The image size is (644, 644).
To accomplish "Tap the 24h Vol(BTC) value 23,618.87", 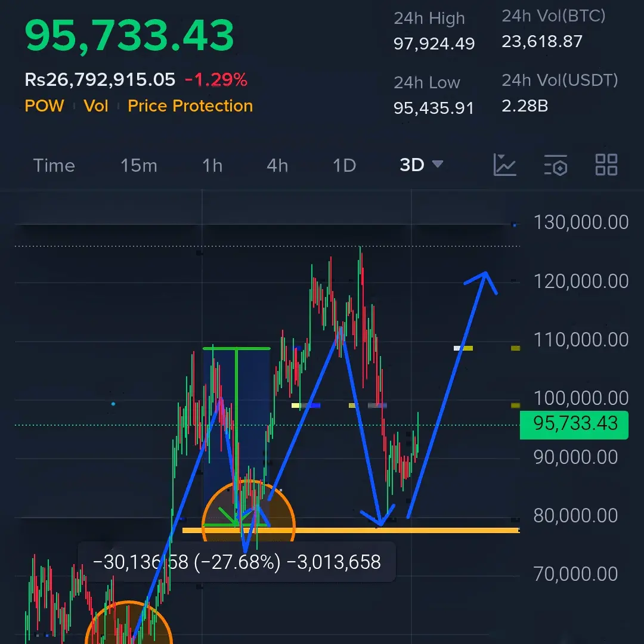I will coord(542,42).
